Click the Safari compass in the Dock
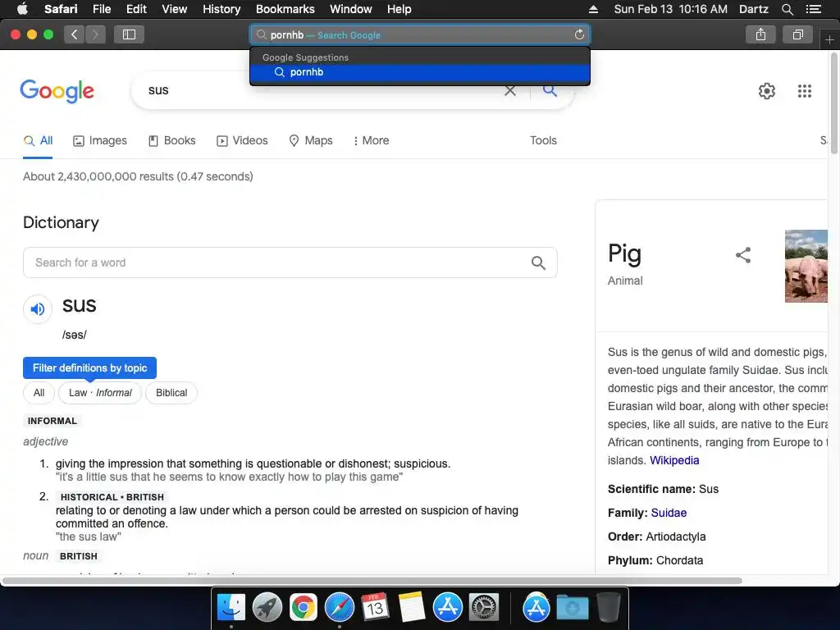 [x=339, y=608]
